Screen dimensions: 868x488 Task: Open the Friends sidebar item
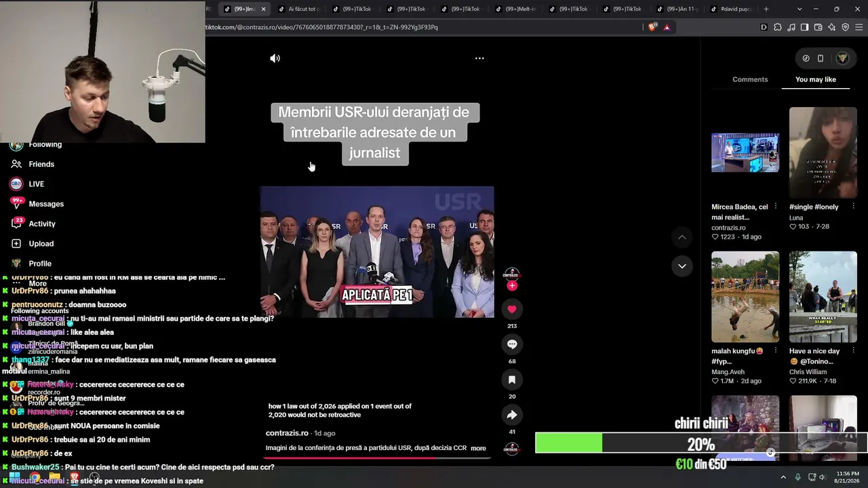pyautogui.click(x=41, y=164)
